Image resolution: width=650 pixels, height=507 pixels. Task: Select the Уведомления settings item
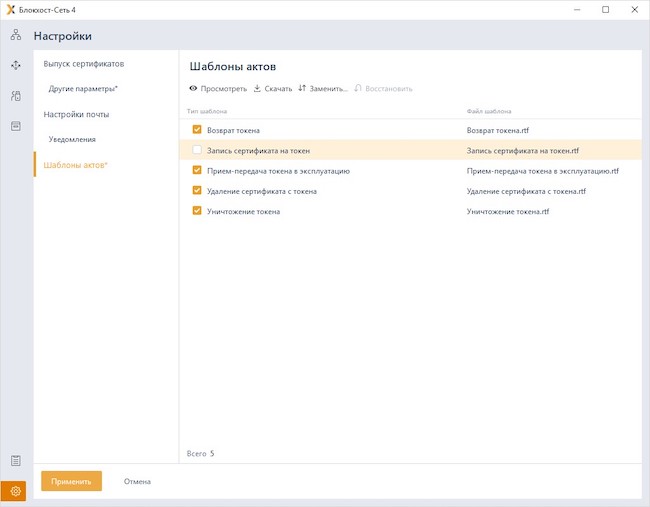72,139
